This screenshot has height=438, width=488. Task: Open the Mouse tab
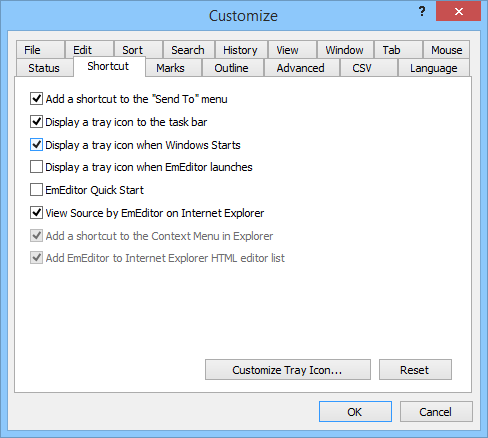click(446, 50)
